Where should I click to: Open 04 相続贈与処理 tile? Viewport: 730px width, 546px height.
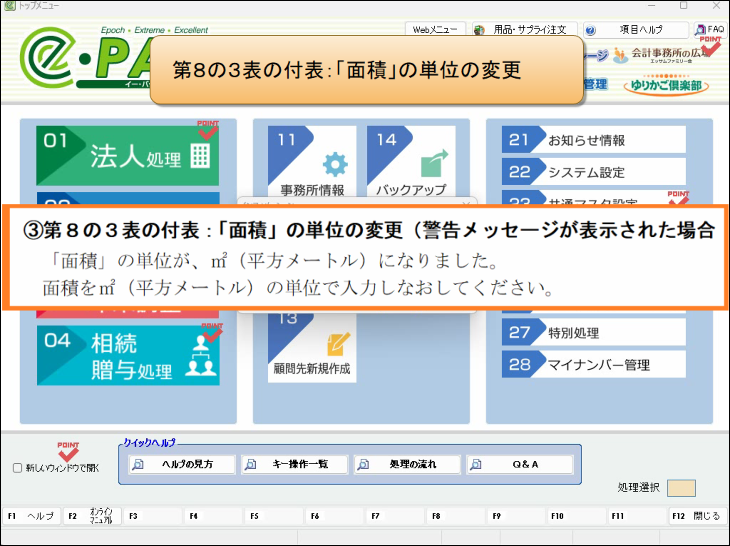tap(128, 355)
